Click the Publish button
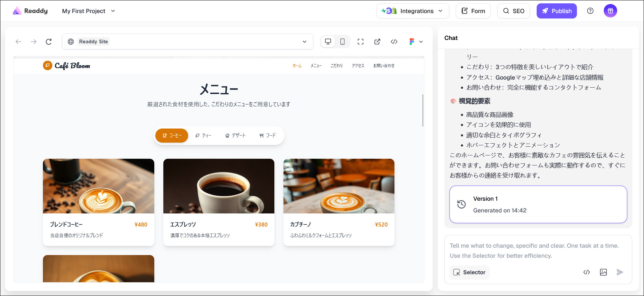Viewport: 644px width, 296px height. coord(556,11)
